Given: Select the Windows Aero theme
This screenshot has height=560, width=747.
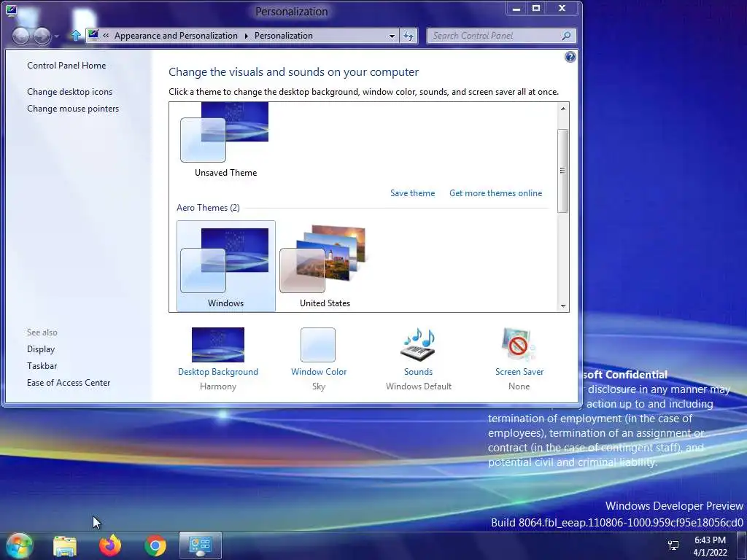Looking at the screenshot, I should (x=226, y=265).
